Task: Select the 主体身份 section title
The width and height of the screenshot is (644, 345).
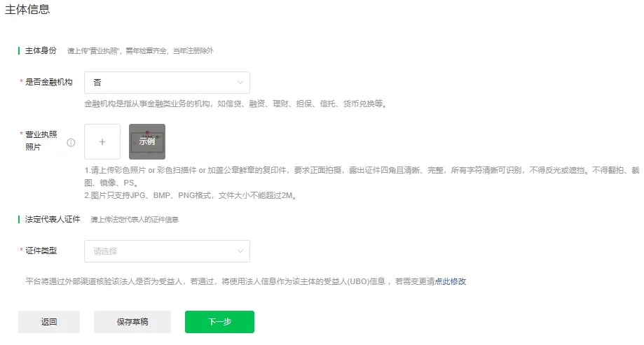Action: 41,50
